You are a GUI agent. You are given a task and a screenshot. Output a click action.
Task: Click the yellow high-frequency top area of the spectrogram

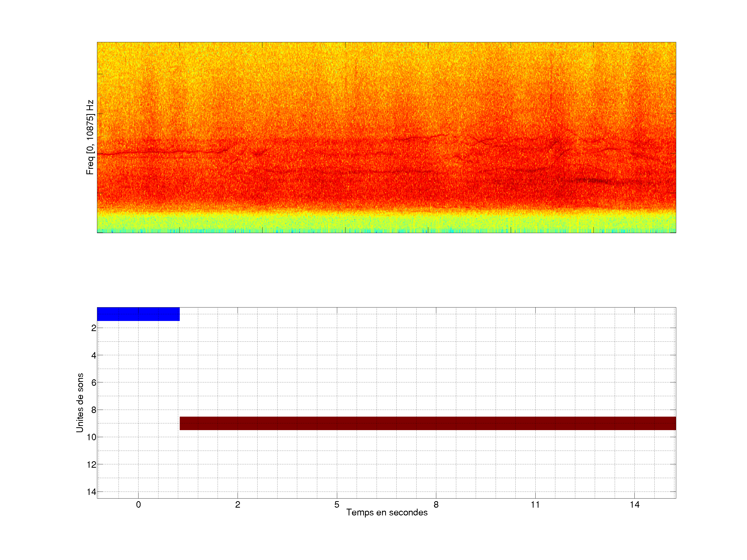[386, 56]
